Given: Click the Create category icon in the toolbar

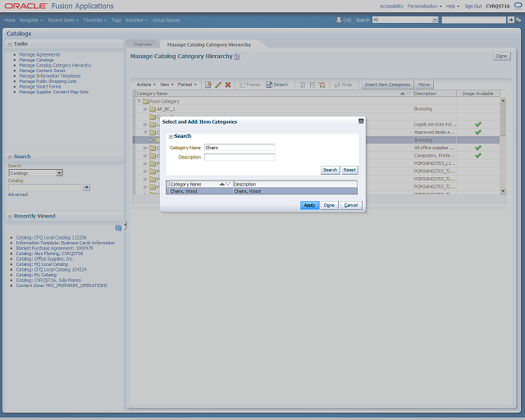Looking at the screenshot, I should point(208,84).
